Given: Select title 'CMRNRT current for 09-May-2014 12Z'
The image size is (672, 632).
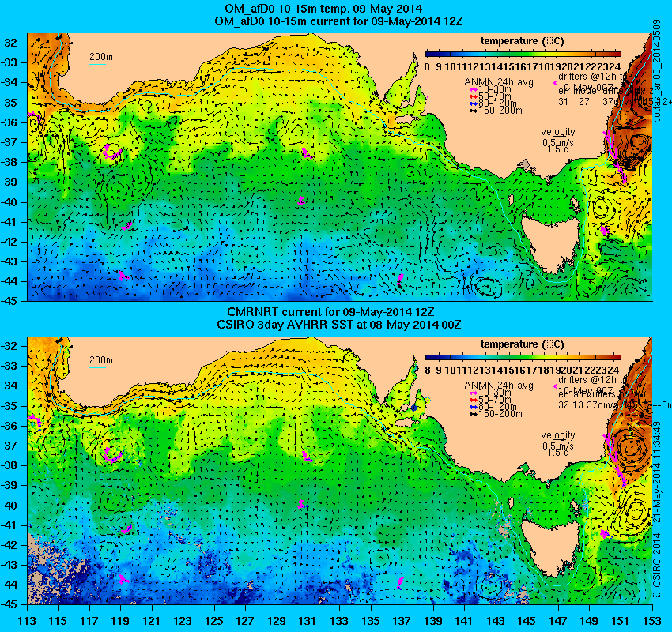Looking at the screenshot, I should coord(330,312).
